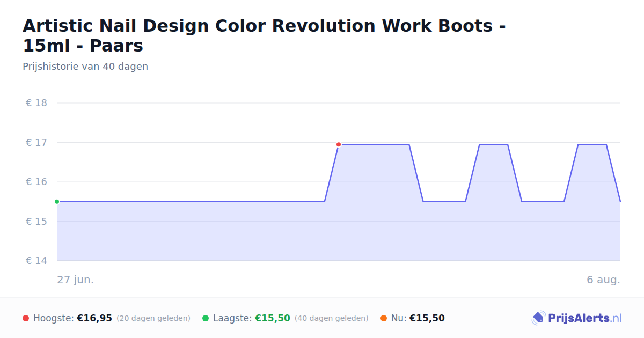The height and width of the screenshot is (338, 644).
Task: Click the lowest price value €15,50 in green
Action: click(273, 318)
